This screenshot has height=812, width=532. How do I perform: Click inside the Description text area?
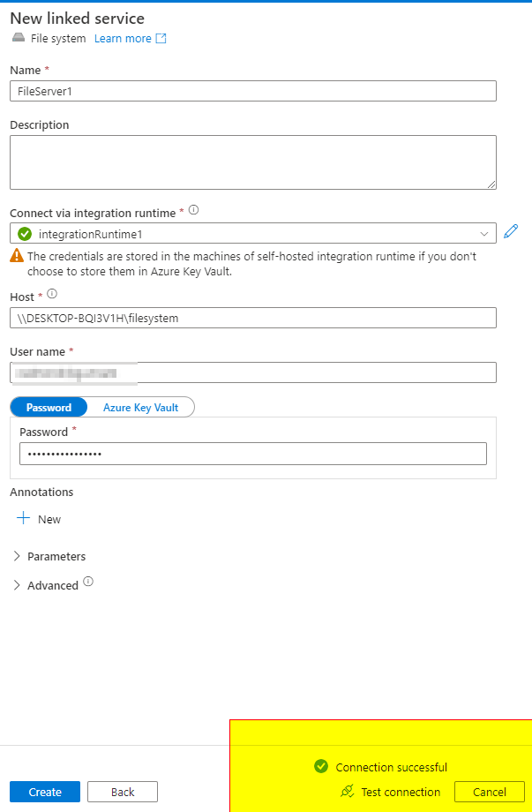point(253,161)
